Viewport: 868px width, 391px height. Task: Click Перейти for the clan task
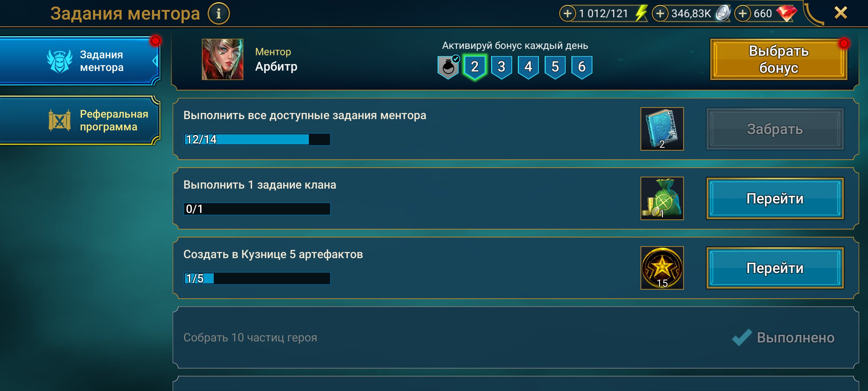775,198
